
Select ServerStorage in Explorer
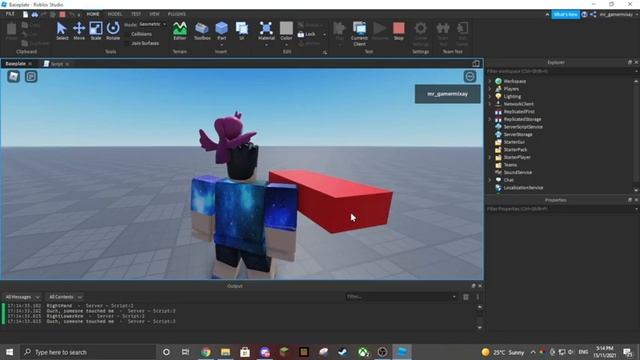(518, 134)
